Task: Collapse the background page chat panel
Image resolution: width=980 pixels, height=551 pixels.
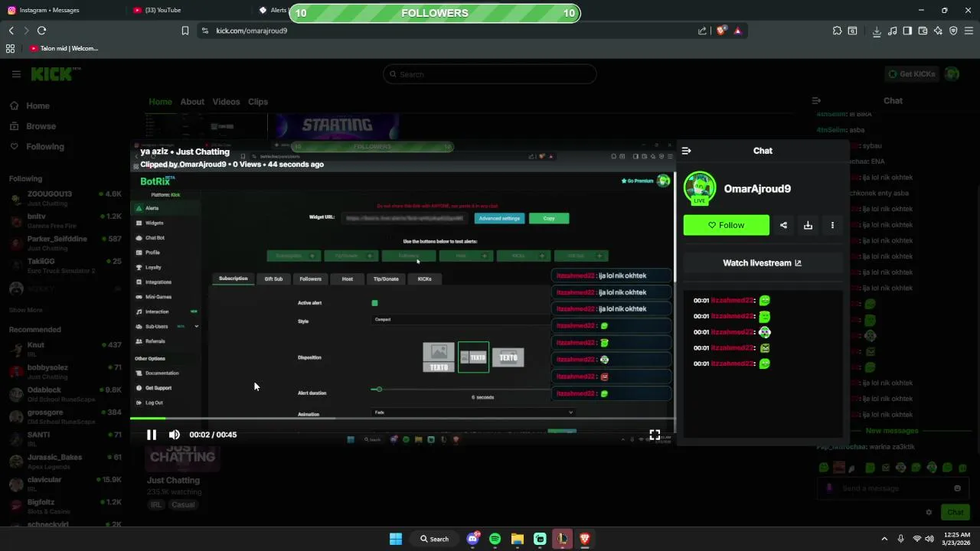Action: tap(816, 100)
